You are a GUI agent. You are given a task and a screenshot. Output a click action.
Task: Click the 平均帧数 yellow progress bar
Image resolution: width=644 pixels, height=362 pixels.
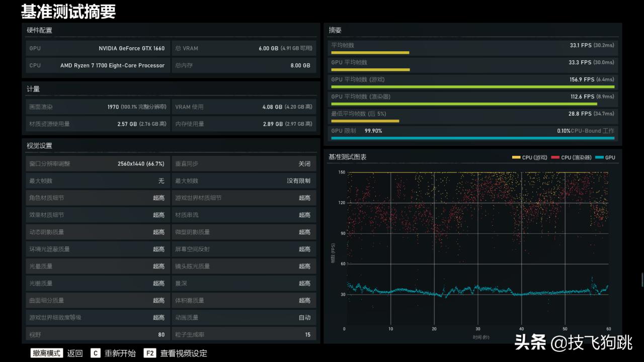[370, 52]
